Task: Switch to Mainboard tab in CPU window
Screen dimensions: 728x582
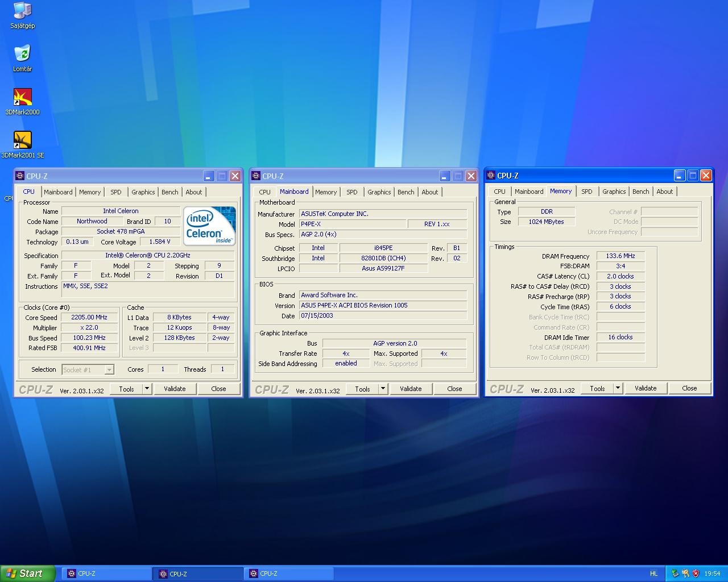Action: tap(58, 192)
